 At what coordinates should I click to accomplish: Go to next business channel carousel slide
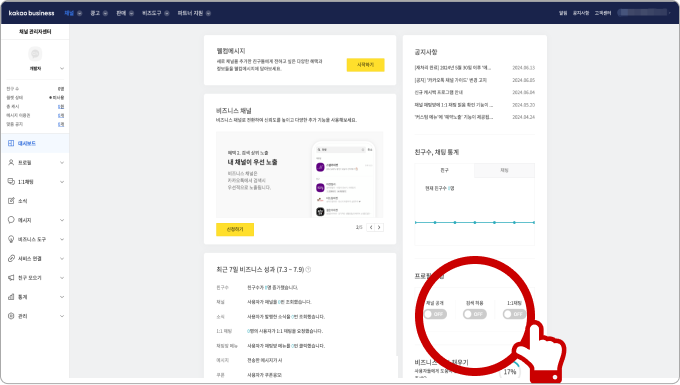pyautogui.click(x=379, y=227)
